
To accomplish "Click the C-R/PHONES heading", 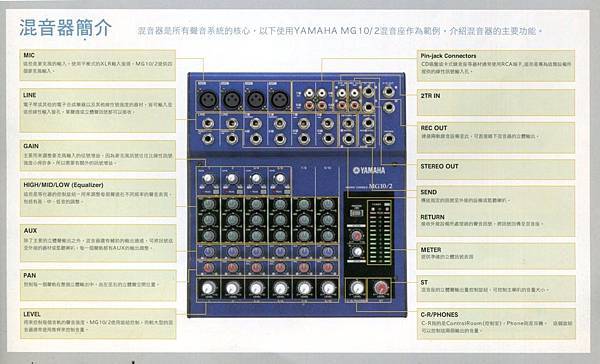I will point(439,314).
